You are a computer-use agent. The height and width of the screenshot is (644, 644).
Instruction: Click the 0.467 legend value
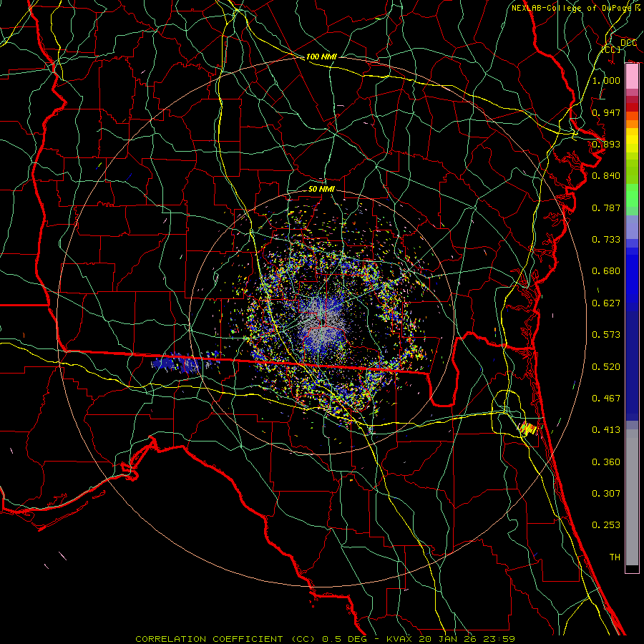pyautogui.click(x=606, y=399)
